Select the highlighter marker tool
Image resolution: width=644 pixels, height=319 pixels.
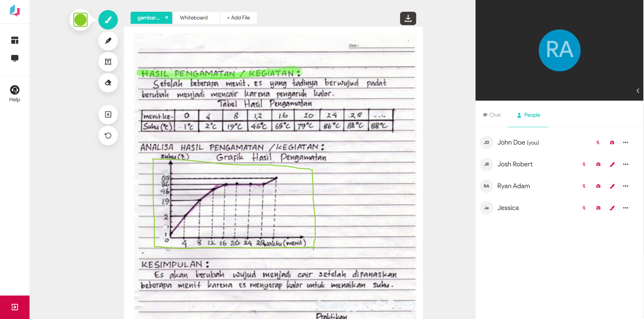[108, 41]
